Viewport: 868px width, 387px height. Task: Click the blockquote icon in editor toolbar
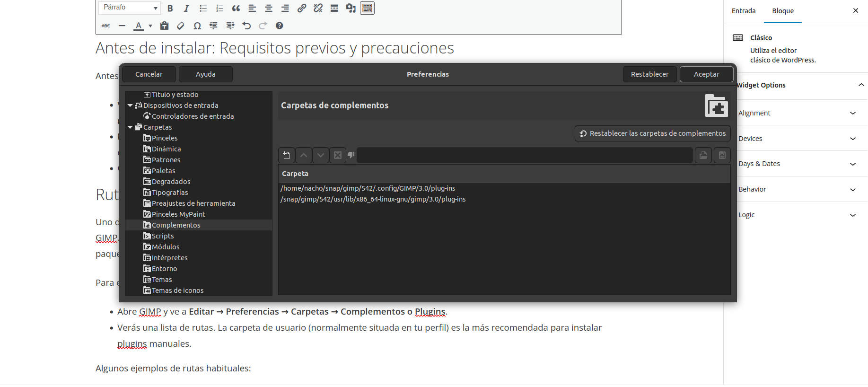236,8
